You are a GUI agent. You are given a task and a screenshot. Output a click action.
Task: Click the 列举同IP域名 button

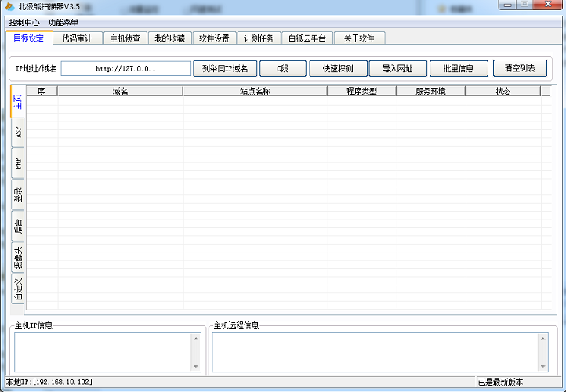224,69
